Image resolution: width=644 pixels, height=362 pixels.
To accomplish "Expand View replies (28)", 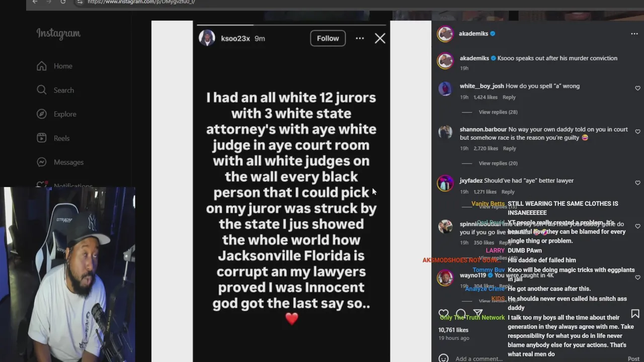I will (498, 112).
